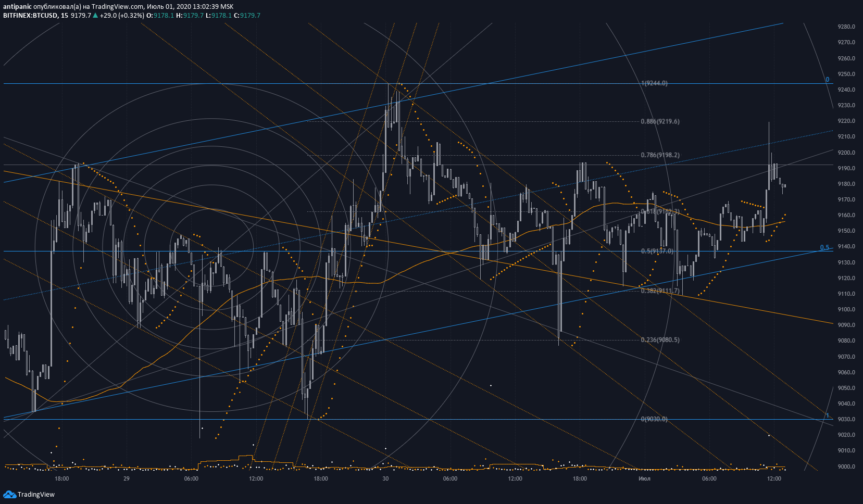Click blue 0 label on the 9244 line
This screenshot has height=504, width=863.
827,80
